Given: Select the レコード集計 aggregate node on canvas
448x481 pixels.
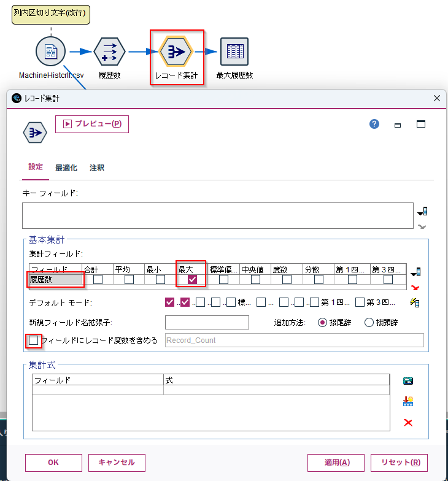Looking at the screenshot, I should click(176, 52).
